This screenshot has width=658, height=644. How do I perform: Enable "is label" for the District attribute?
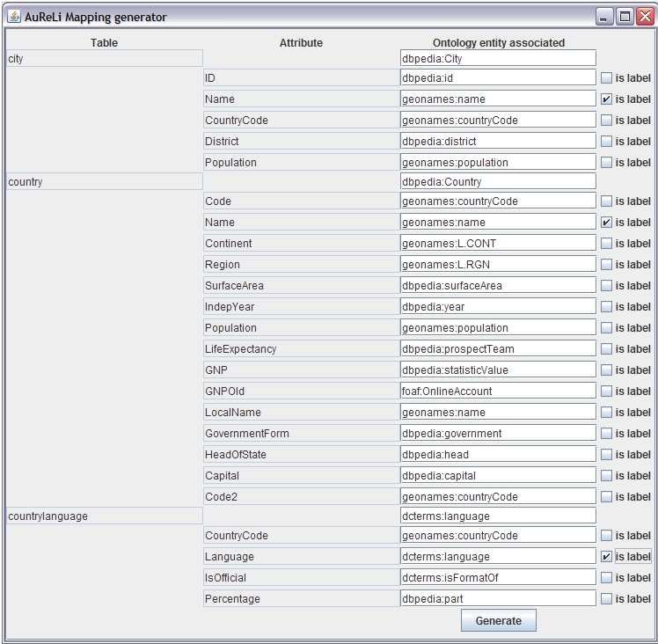tap(606, 142)
